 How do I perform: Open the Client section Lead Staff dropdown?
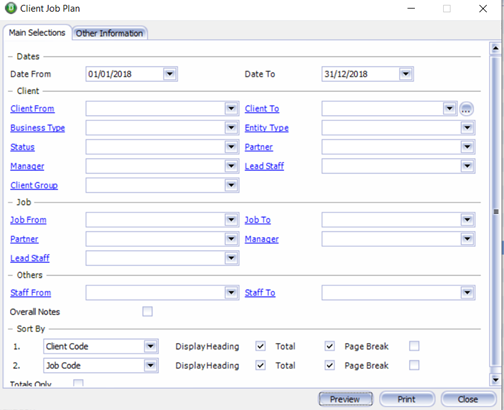click(467, 166)
